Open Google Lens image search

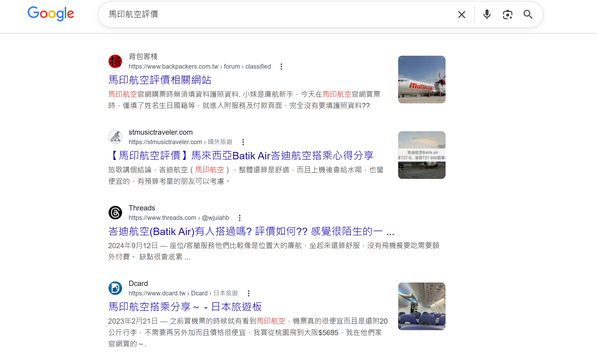(507, 15)
